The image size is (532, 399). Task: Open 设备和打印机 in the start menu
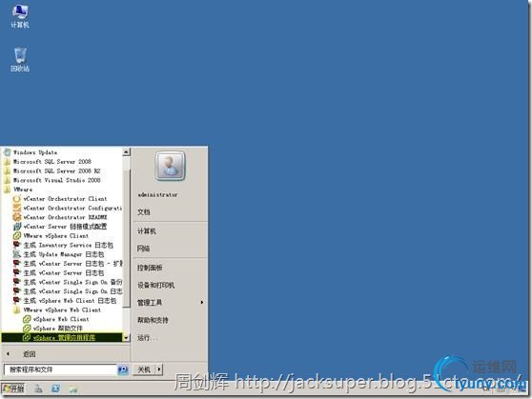tap(155, 286)
